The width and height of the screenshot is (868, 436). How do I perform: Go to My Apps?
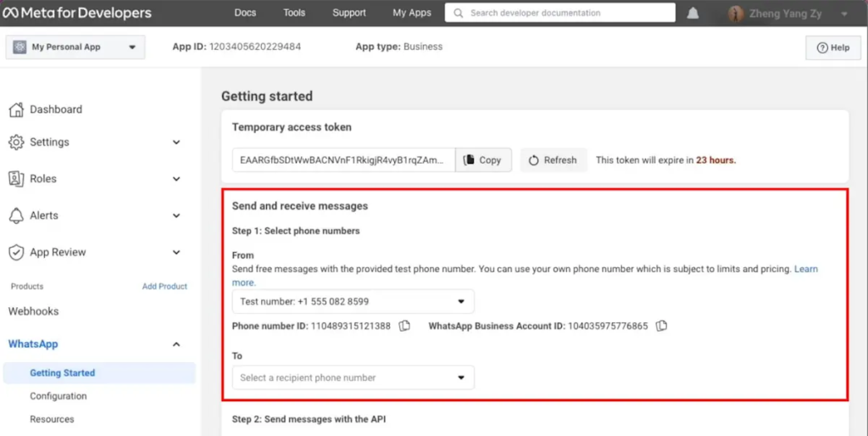click(412, 13)
